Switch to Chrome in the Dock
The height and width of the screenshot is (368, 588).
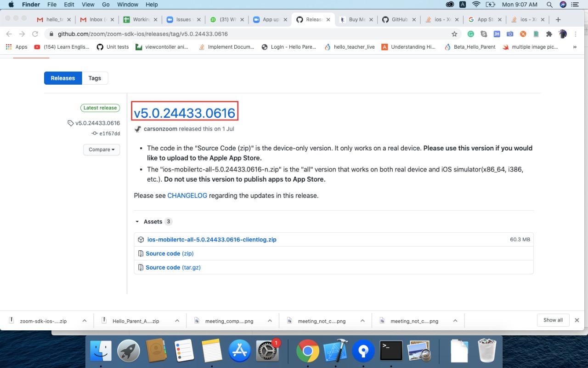pos(308,352)
